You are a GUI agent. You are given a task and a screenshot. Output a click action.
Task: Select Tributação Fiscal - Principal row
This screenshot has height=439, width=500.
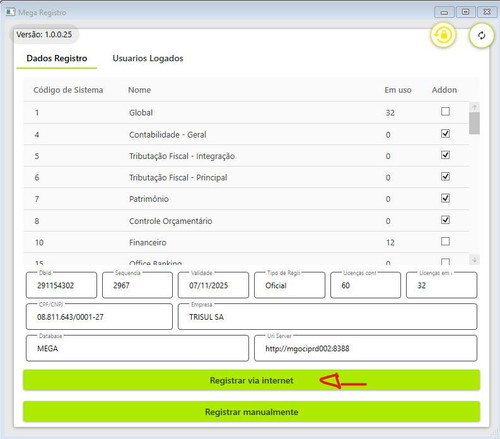[x=246, y=177]
